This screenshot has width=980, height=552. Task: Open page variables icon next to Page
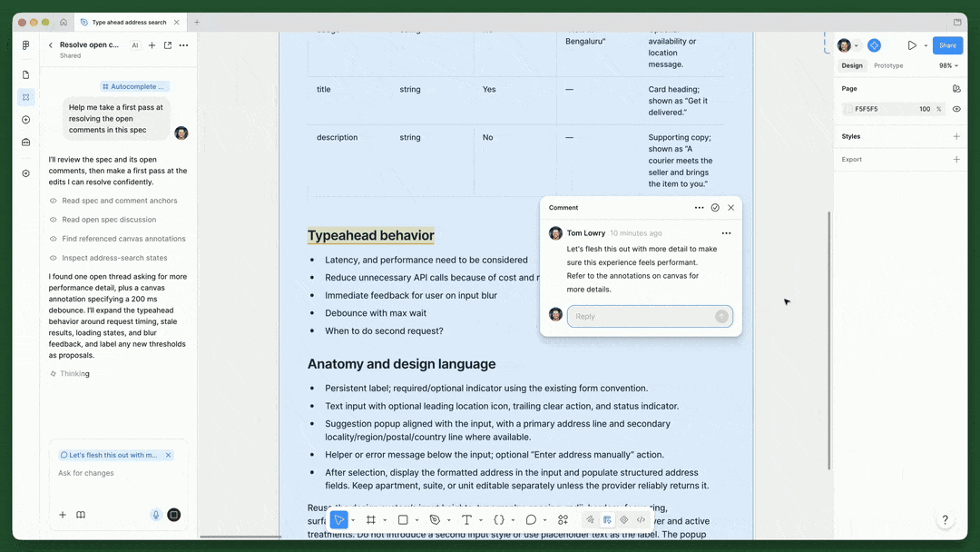(x=956, y=89)
